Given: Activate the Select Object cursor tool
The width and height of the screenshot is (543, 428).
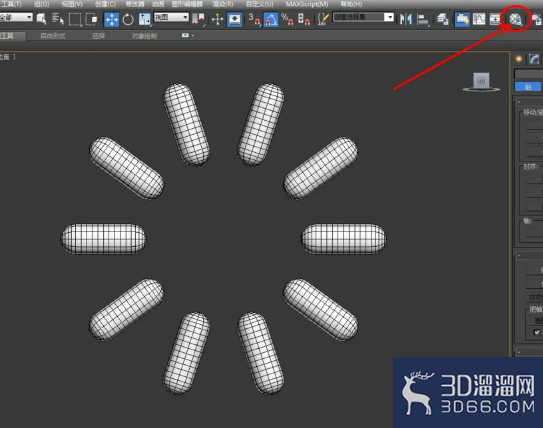Looking at the screenshot, I should (x=41, y=18).
